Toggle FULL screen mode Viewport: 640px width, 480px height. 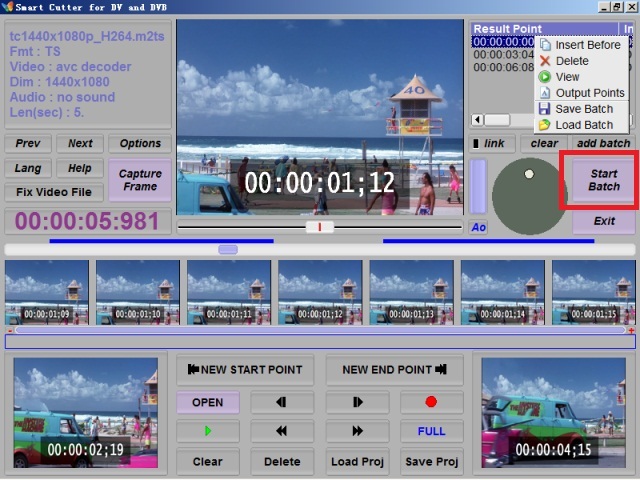click(x=431, y=431)
